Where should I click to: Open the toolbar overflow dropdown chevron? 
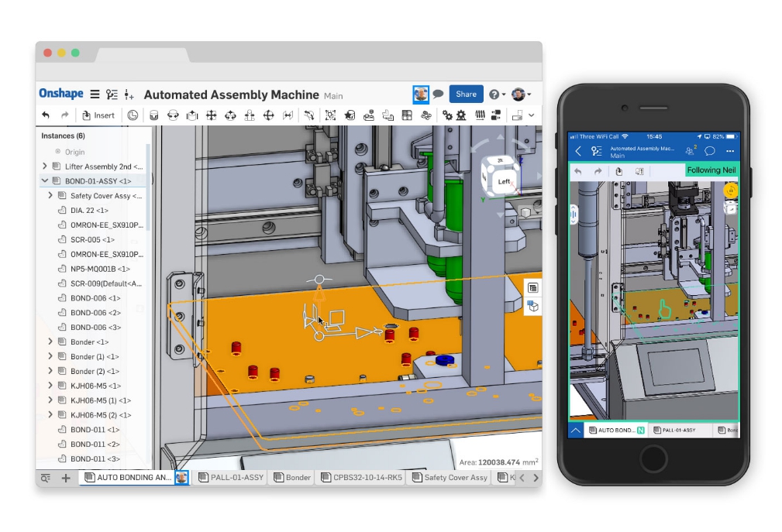[x=532, y=115]
